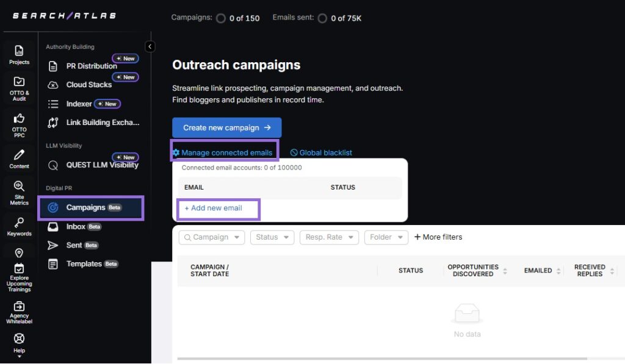Sort by Opportunities Discovered column

tap(505, 271)
